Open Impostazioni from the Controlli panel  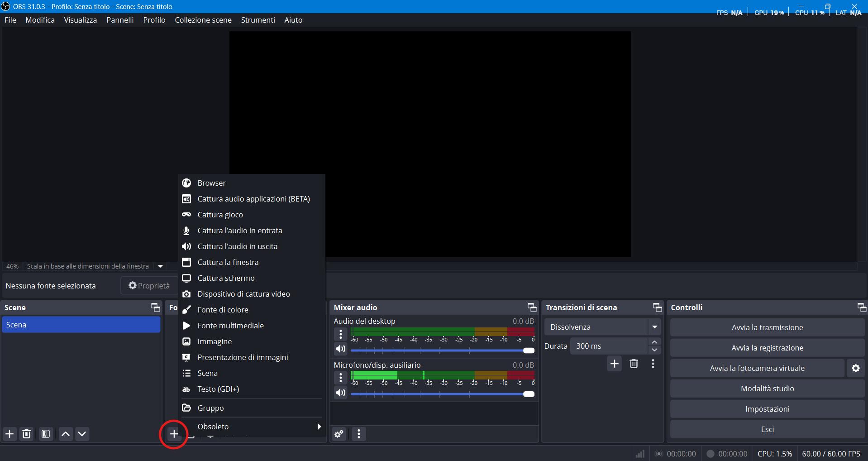pos(767,409)
